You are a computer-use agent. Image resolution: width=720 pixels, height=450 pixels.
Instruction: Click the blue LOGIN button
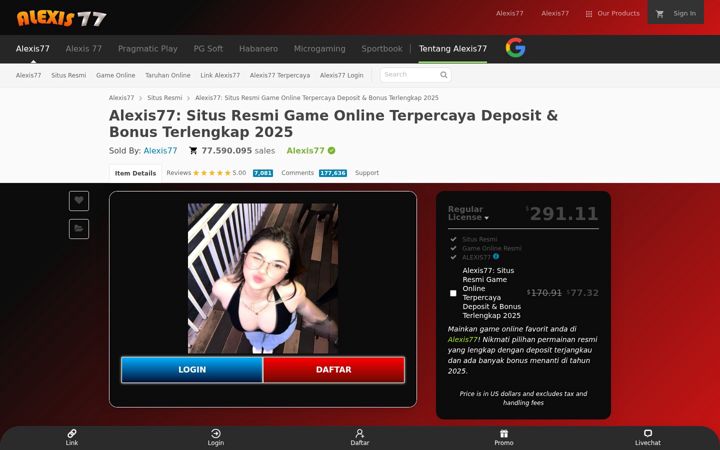coord(192,370)
